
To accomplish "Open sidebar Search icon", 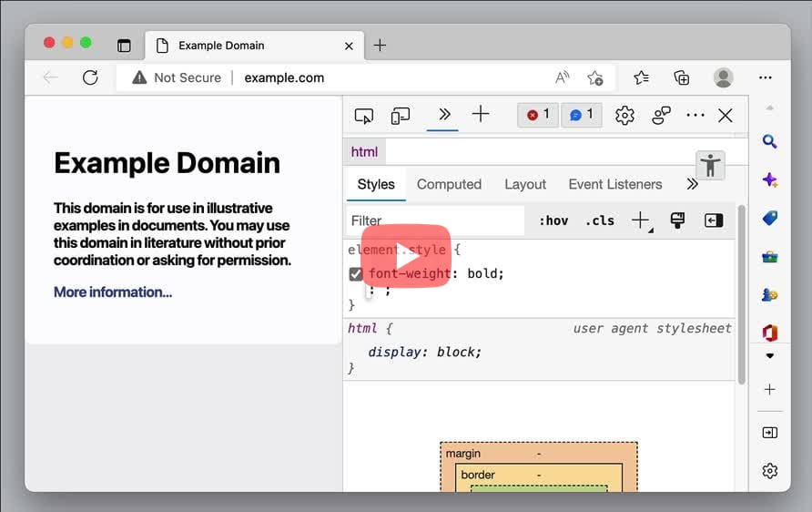I will point(770,141).
